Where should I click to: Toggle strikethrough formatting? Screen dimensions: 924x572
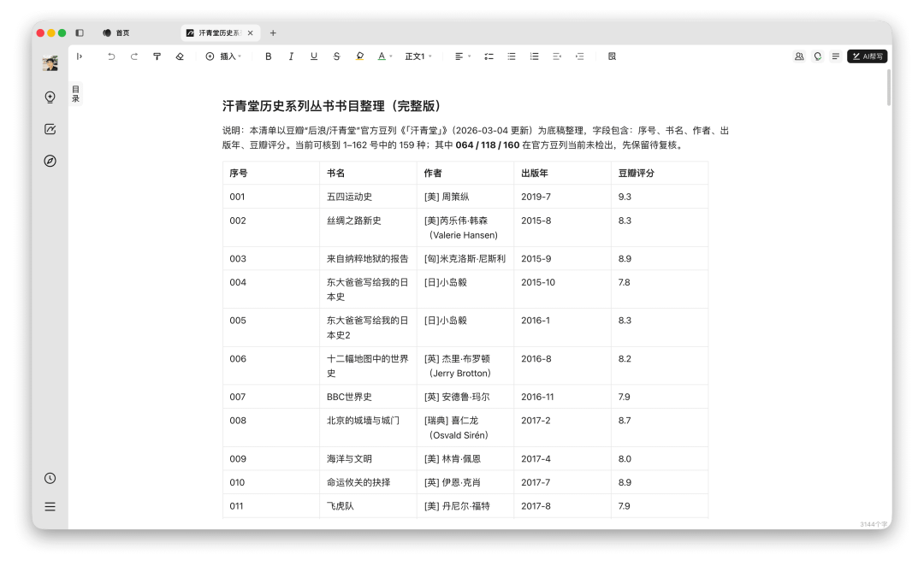337,56
